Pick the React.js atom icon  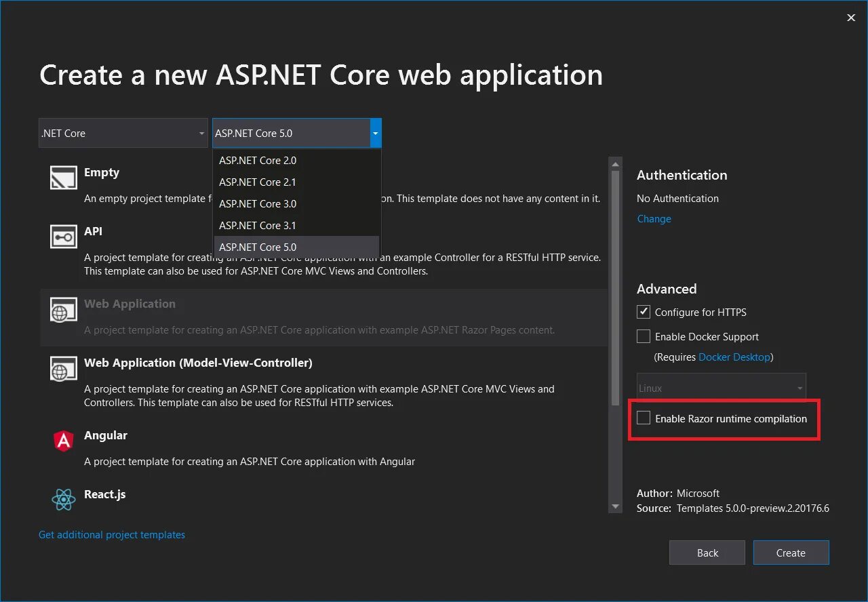(64, 500)
